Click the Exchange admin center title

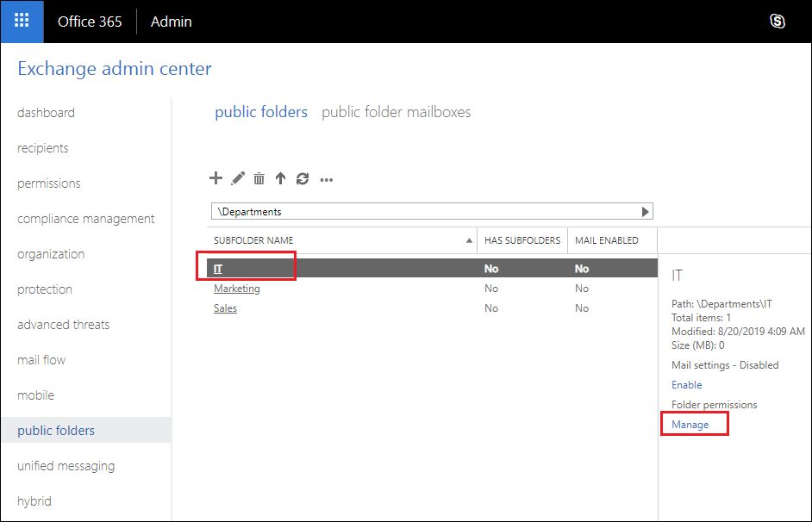pyautogui.click(x=115, y=69)
